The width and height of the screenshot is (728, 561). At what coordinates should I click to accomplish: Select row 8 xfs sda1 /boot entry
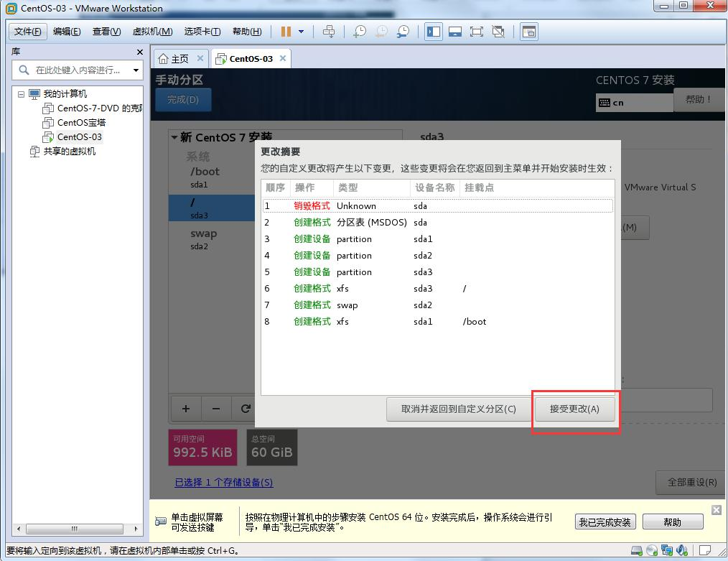[x=438, y=321]
